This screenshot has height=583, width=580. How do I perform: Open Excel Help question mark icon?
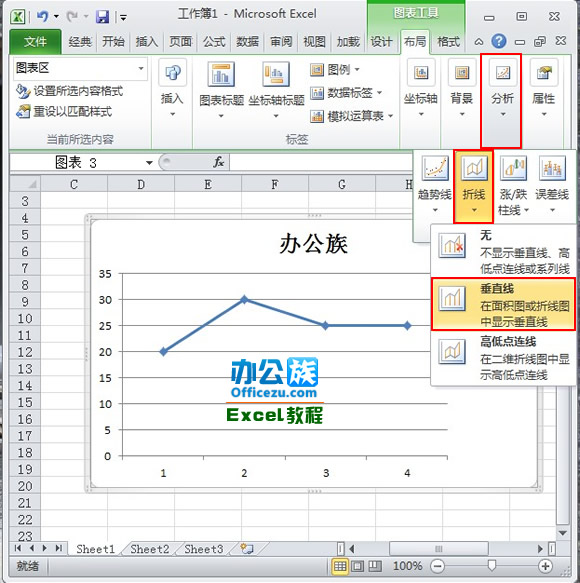[x=499, y=41]
